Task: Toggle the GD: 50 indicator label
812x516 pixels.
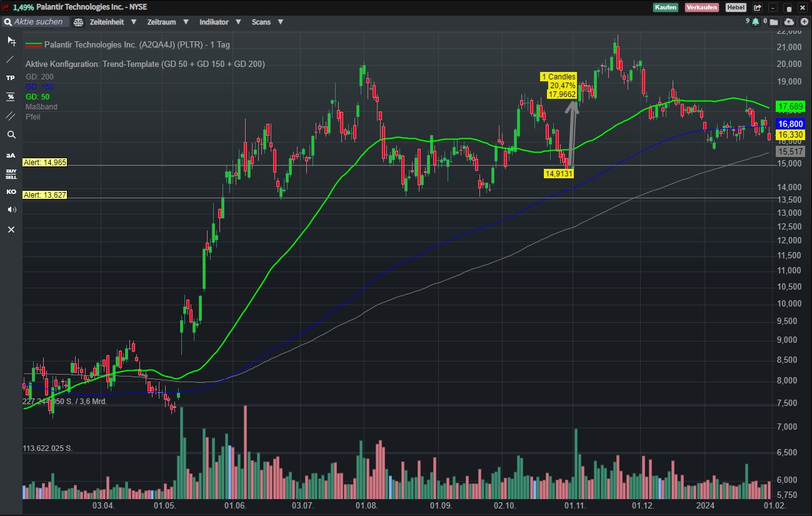Action: [38, 97]
